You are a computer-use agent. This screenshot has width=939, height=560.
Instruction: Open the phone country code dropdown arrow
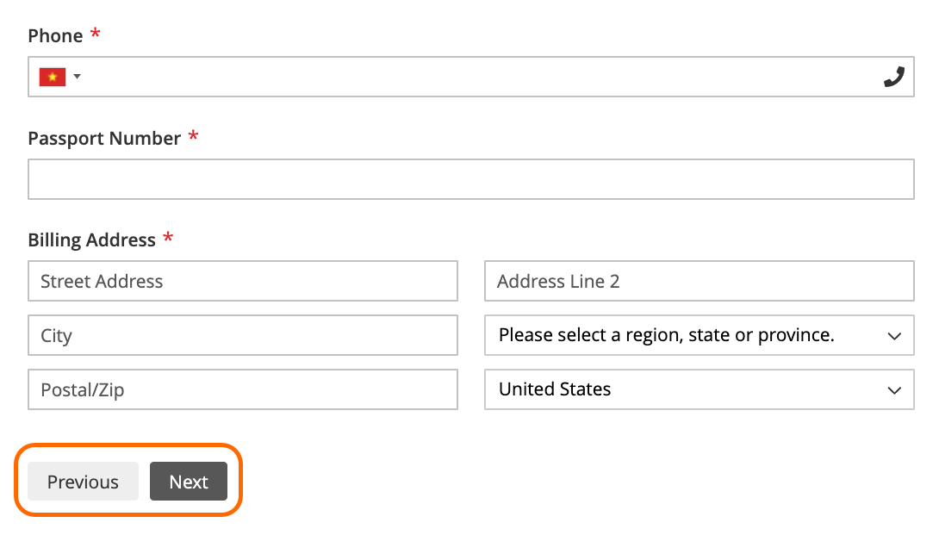pos(77,76)
